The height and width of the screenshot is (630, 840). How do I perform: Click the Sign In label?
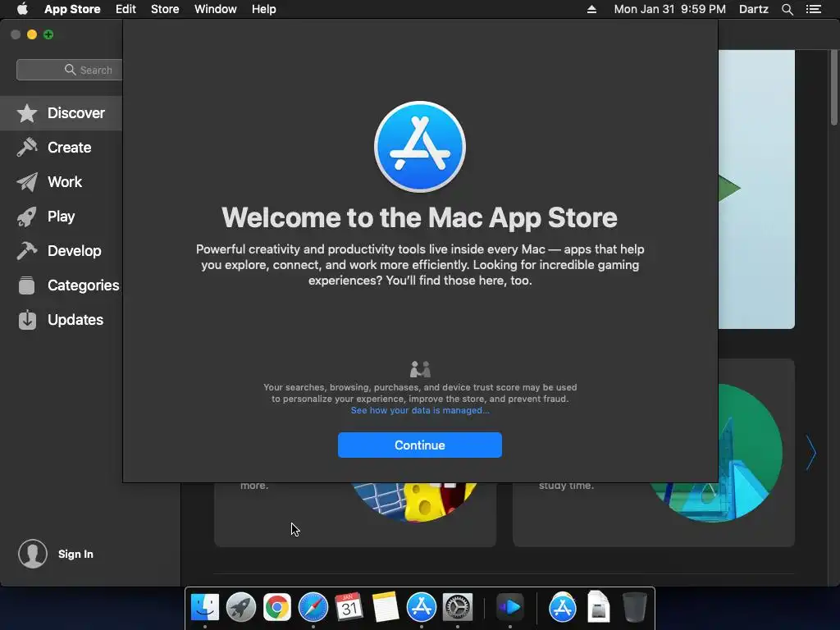pos(75,554)
